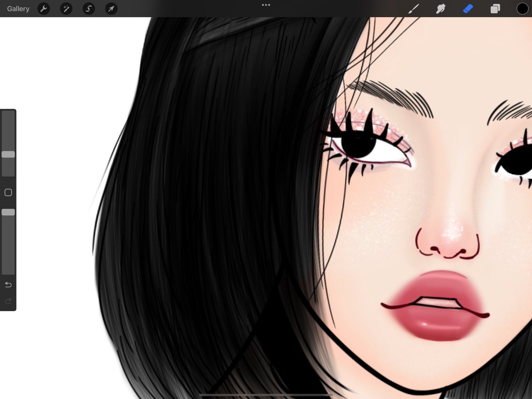This screenshot has height=399, width=532.
Task: Click the brush size slider handle
Action: click(8, 154)
